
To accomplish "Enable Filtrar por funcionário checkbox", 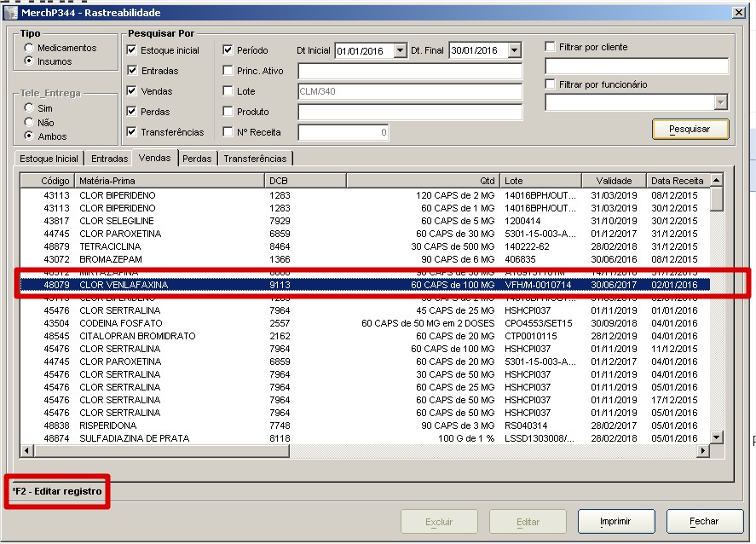I will pyautogui.click(x=550, y=84).
